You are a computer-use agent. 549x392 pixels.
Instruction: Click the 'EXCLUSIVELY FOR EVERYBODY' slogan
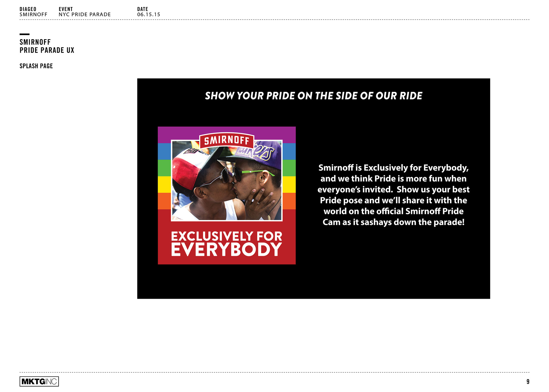click(x=226, y=244)
